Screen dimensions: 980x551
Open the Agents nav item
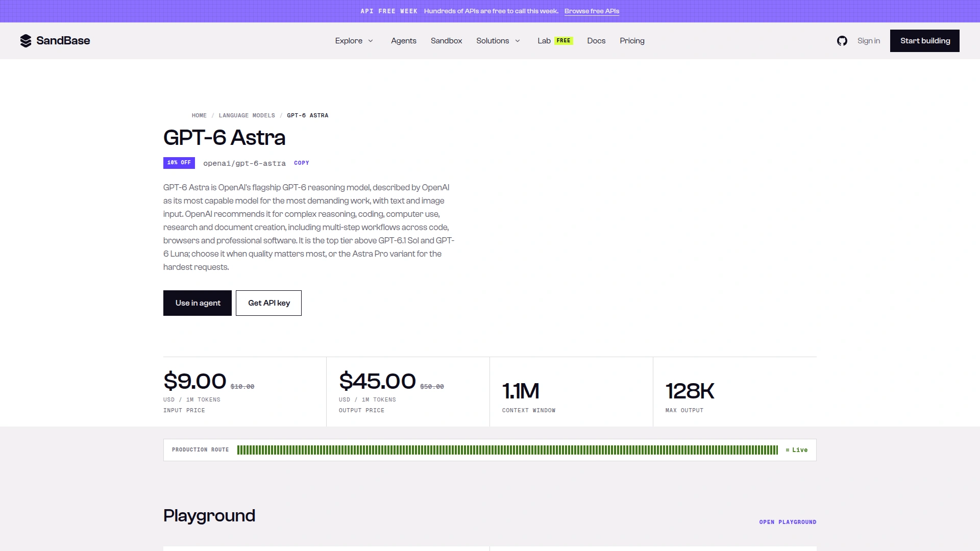[404, 41]
